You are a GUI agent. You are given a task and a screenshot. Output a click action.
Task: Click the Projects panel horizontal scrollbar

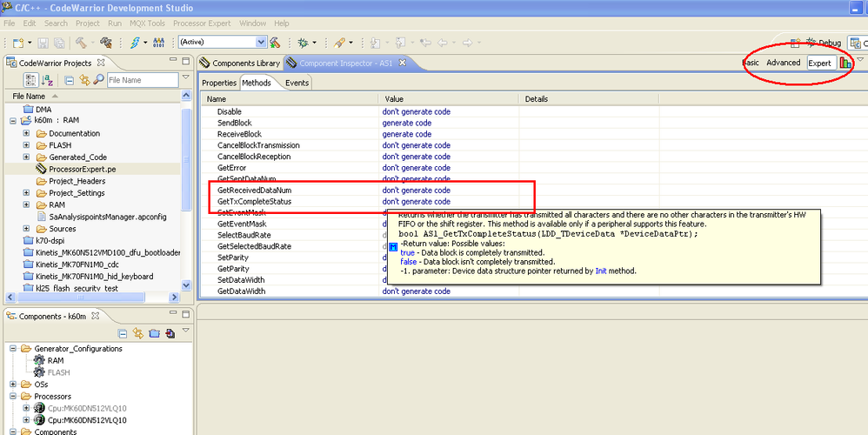pyautogui.click(x=81, y=298)
